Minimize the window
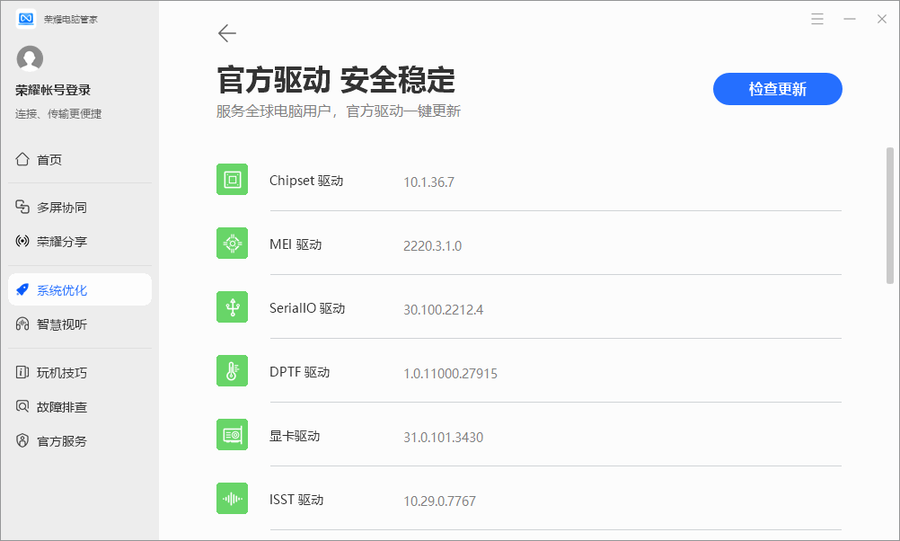 point(849,19)
